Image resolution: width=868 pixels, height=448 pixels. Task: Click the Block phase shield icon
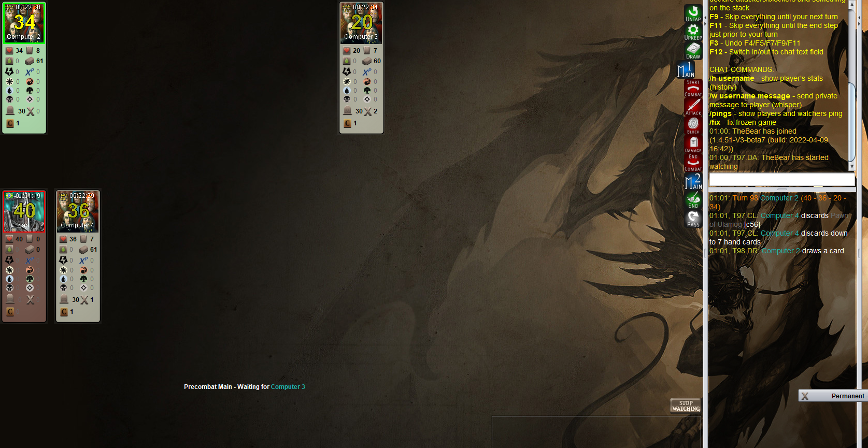coord(693,125)
